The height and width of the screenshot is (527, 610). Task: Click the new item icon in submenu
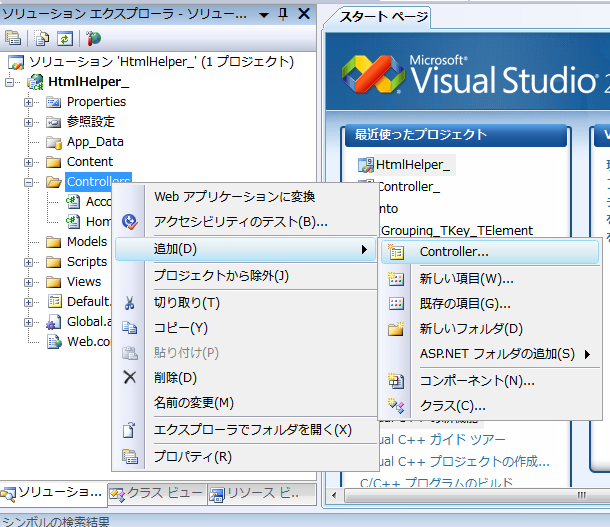(396, 278)
